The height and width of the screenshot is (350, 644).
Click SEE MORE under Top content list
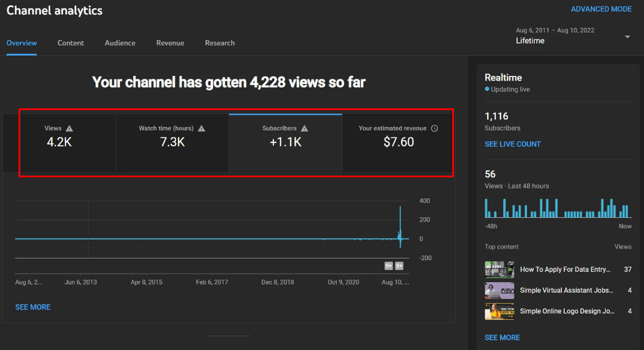click(502, 337)
